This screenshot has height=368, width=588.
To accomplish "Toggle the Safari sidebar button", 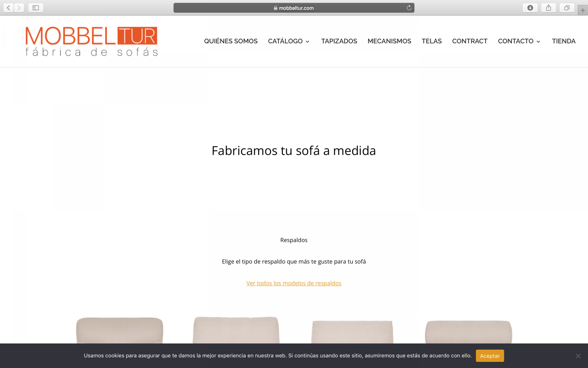I will click(36, 7).
